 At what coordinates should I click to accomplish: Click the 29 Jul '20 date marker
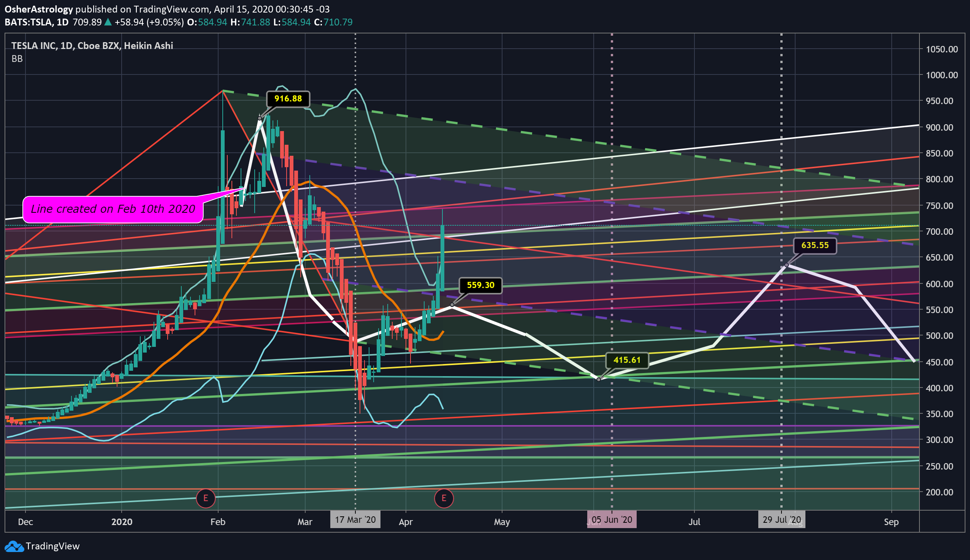[781, 520]
